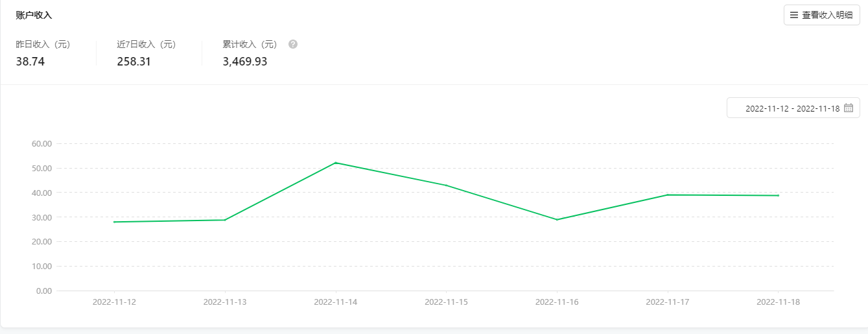
Task: Click the low data point on 2022-11-16
Action: click(x=557, y=219)
